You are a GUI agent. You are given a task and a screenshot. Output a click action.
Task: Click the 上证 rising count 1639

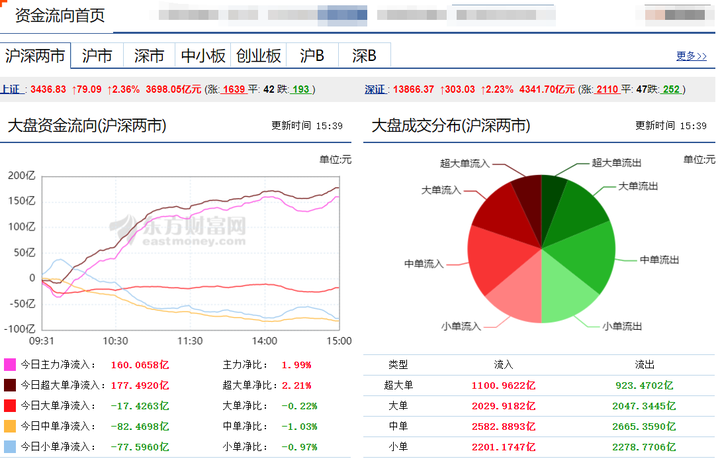click(x=234, y=89)
